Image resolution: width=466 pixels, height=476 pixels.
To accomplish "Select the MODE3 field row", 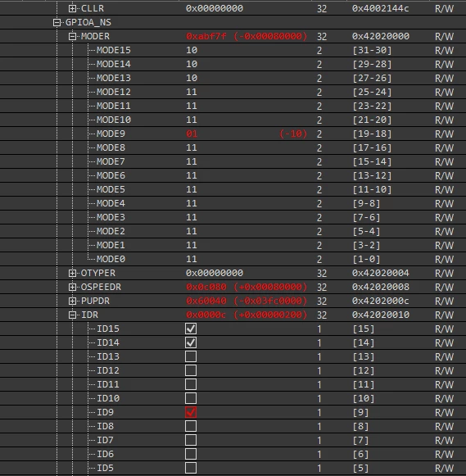I will (x=233, y=217).
